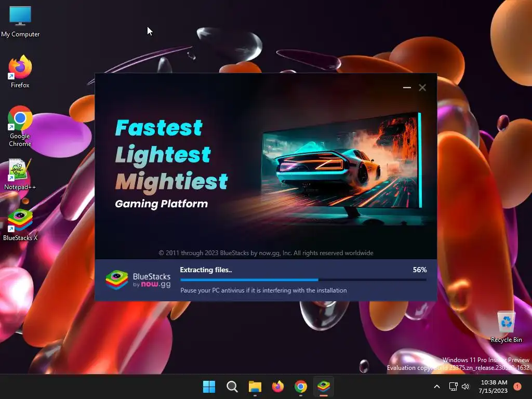The width and height of the screenshot is (532, 399).
Task: Switch to Chrome in the taskbar
Action: click(301, 387)
